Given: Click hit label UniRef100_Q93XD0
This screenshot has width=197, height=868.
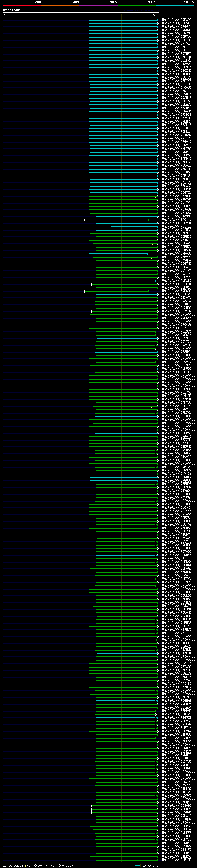Looking at the screenshot, I should tap(177, 84).
